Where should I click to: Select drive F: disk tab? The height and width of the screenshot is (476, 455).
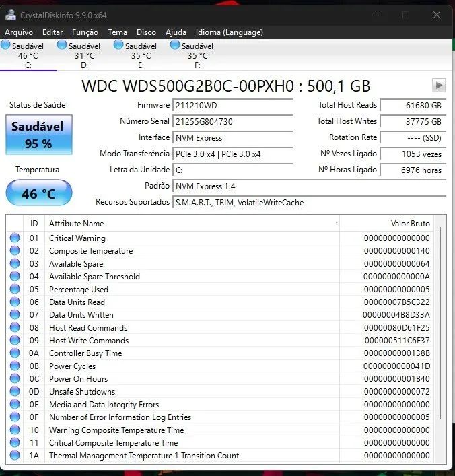197,55
